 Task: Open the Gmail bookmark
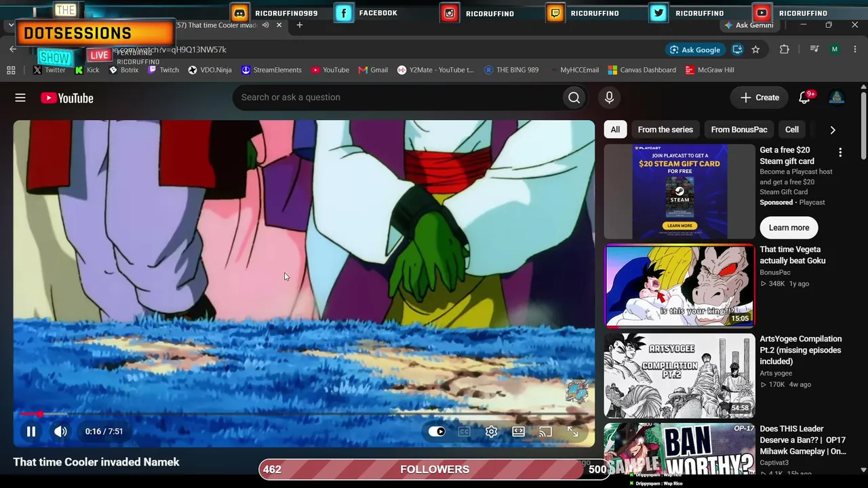[x=373, y=70]
